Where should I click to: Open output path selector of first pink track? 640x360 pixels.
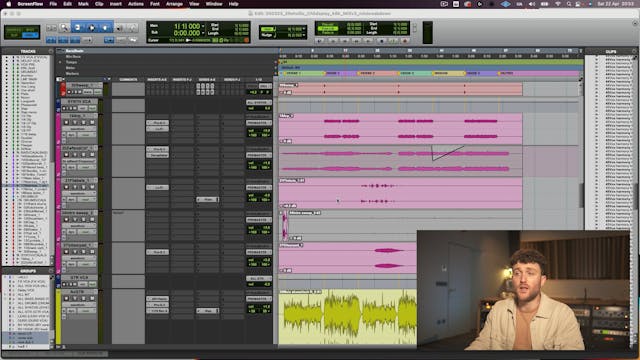[x=259, y=122]
